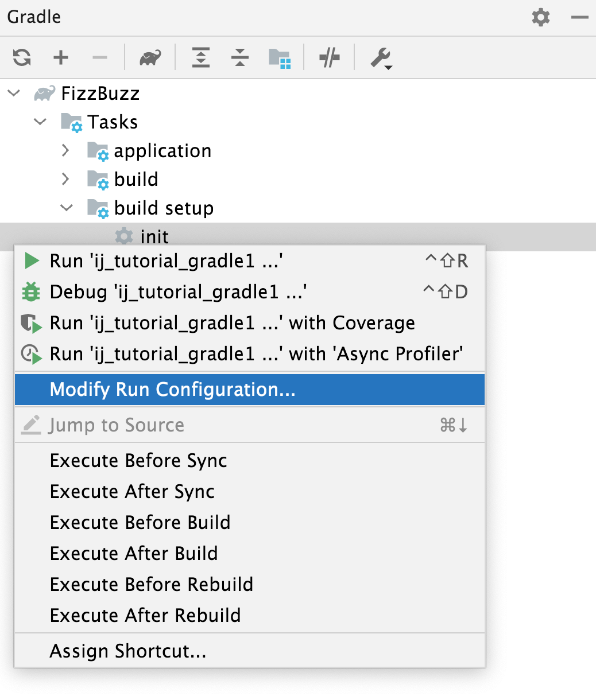Reload all Gradle projects
The width and height of the screenshot is (596, 700).
(x=21, y=57)
